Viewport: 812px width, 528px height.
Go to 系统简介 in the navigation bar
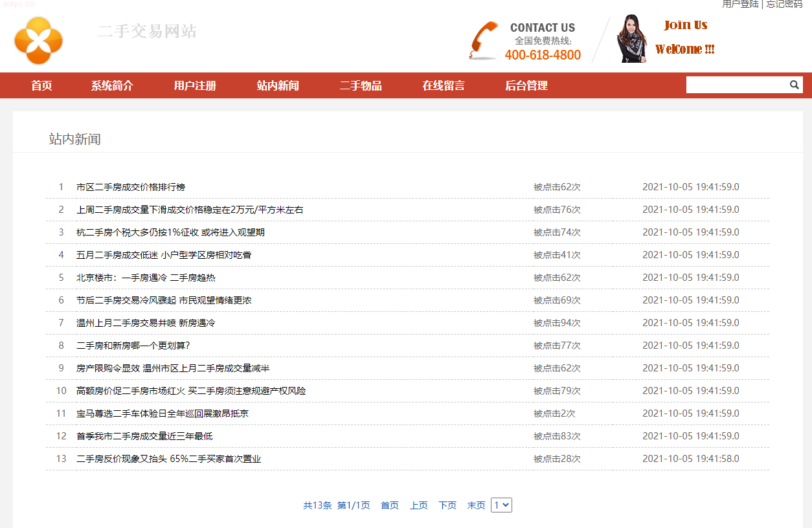click(x=112, y=85)
